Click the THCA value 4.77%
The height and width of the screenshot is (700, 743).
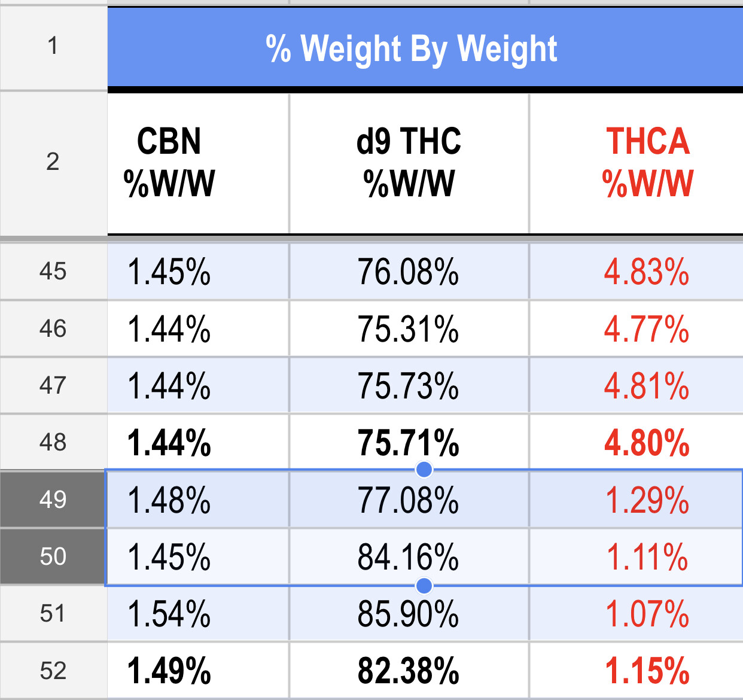tap(646, 329)
